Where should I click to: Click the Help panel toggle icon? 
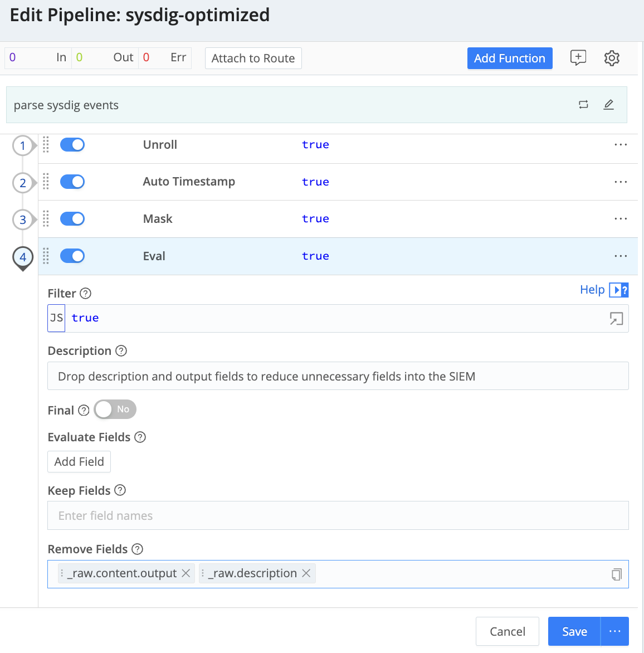(x=618, y=290)
